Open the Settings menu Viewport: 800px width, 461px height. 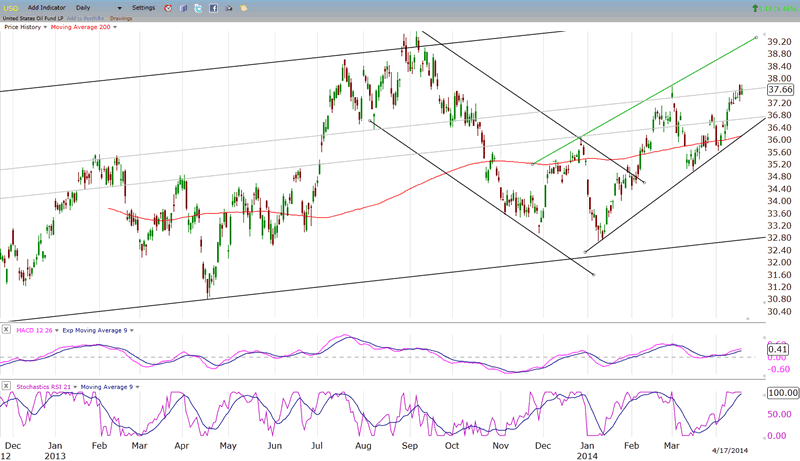[143, 8]
